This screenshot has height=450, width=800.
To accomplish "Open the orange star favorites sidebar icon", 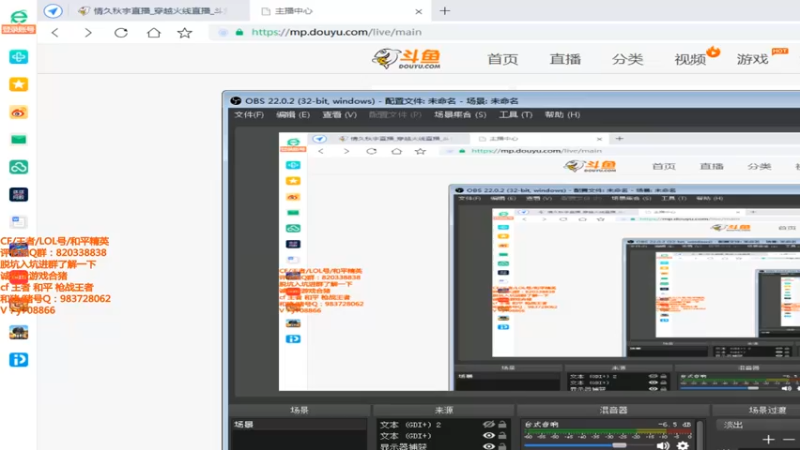I will (x=18, y=84).
